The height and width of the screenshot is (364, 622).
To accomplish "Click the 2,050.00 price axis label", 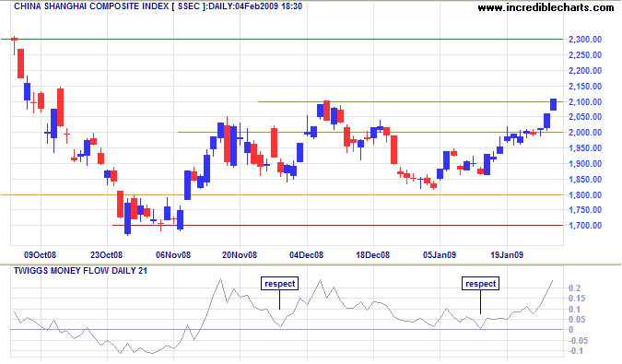I will [585, 117].
